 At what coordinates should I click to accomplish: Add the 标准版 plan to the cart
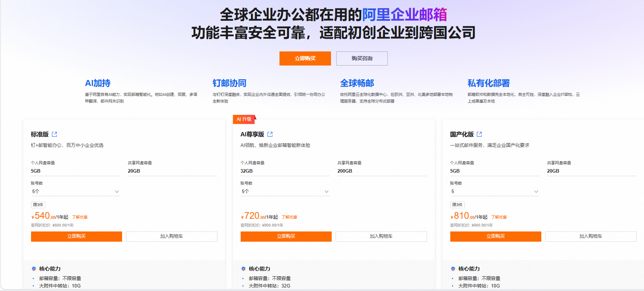[x=171, y=236]
